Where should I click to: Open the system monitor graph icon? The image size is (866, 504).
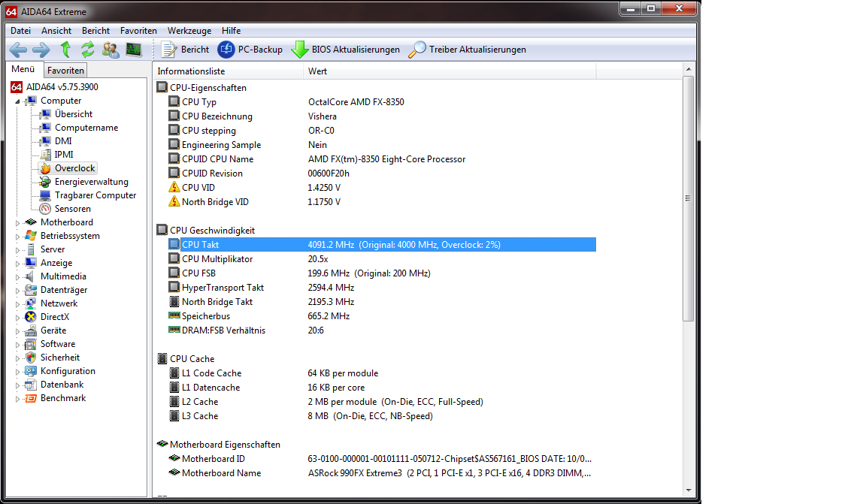[134, 50]
